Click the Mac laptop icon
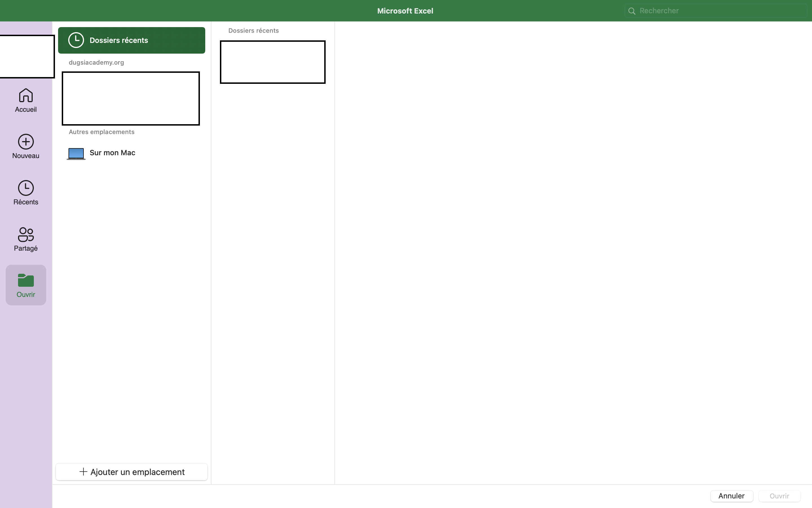 tap(76, 154)
